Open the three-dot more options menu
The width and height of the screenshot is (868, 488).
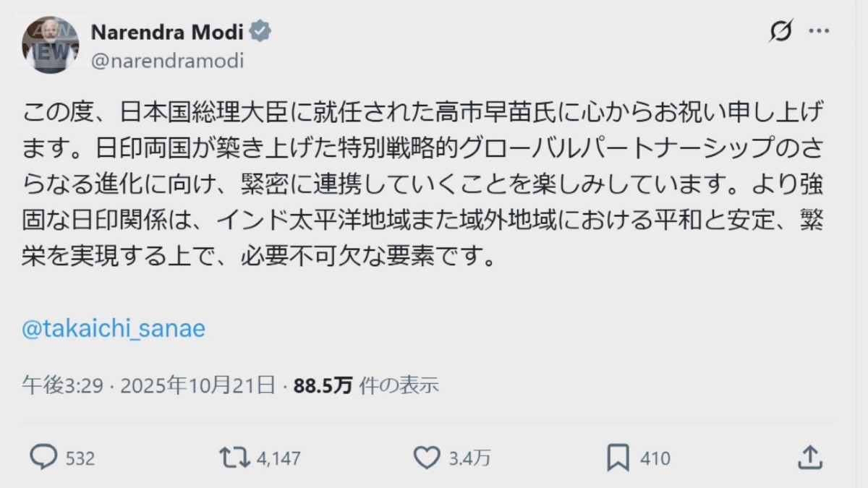click(x=819, y=32)
